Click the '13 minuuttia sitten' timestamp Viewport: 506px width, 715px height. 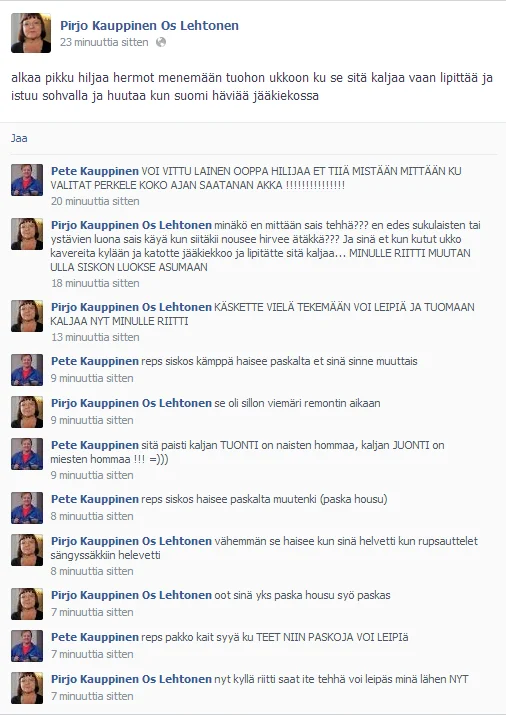[95, 337]
